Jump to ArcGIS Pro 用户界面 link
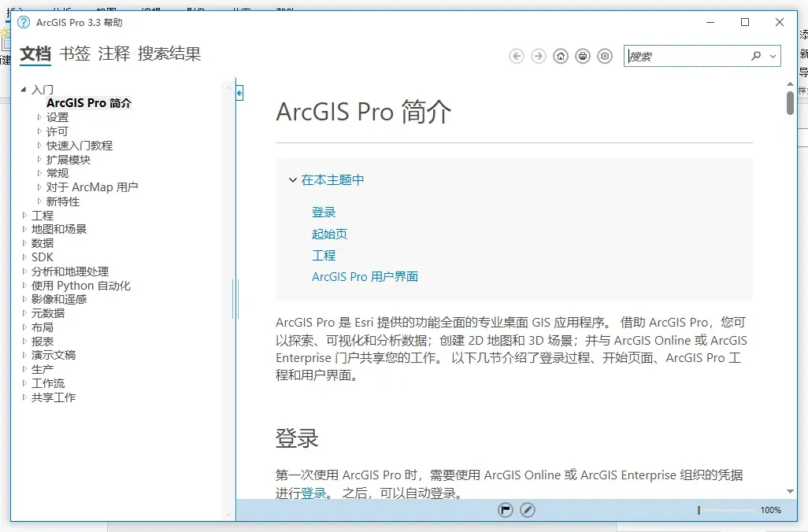This screenshot has width=808, height=532. [x=365, y=276]
